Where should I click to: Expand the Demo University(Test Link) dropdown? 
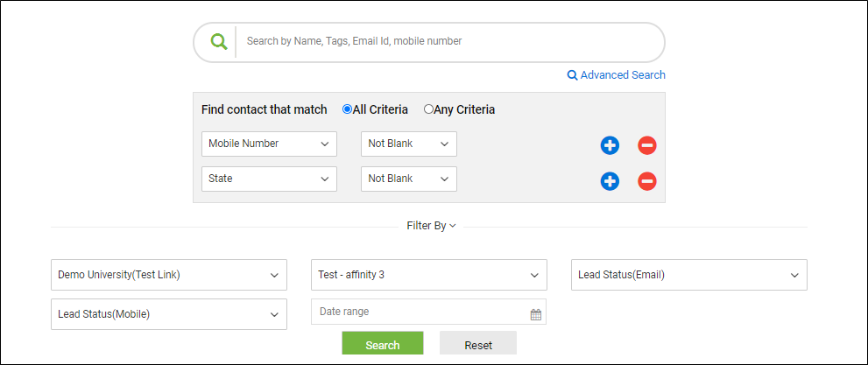tap(169, 275)
